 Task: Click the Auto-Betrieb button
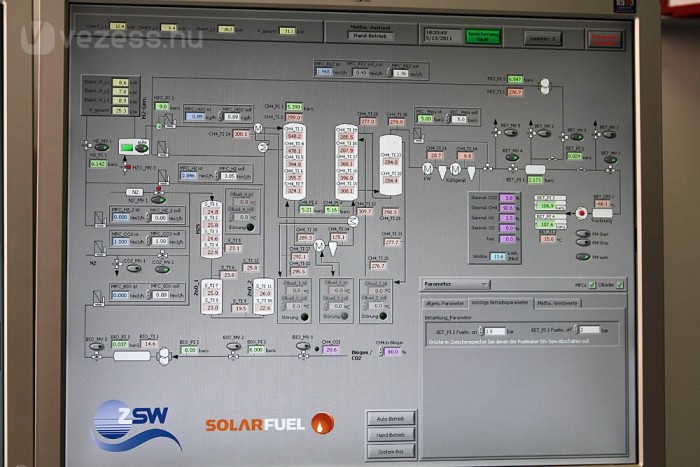(x=390, y=418)
